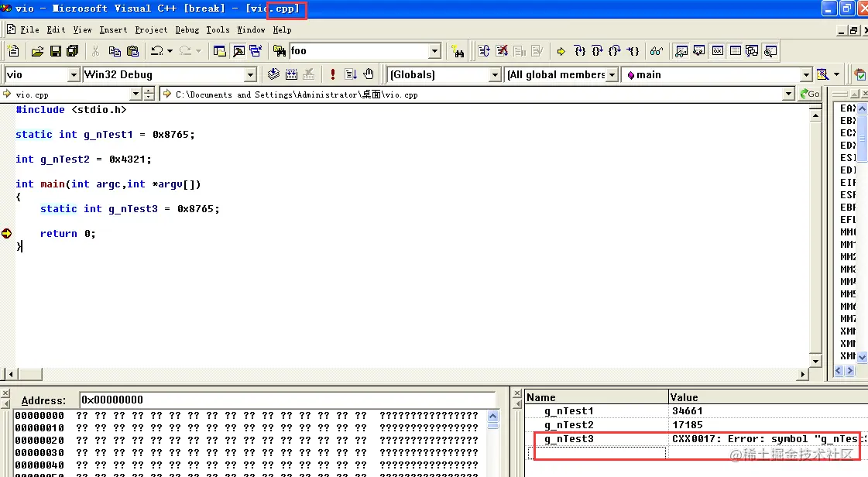Viewport: 868px width, 477px height.
Task: Open the Undo history dropdown arrow
Action: (170, 51)
